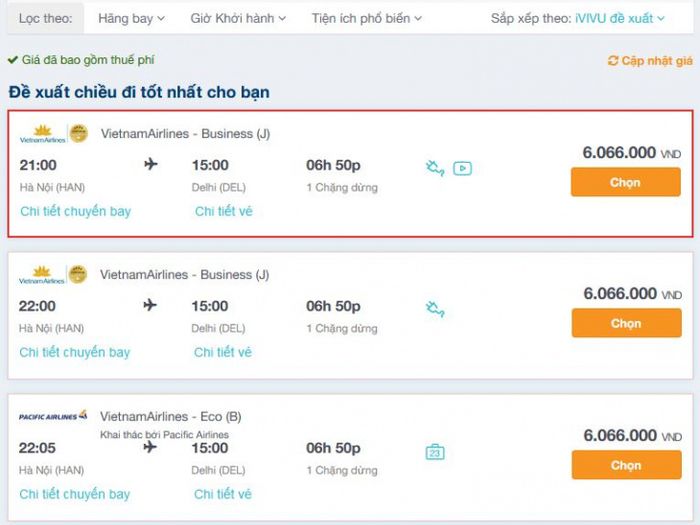This screenshot has height=525, width=700.
Task: Click power outlet amenity icon on 21:00 flight
Action: (435, 168)
